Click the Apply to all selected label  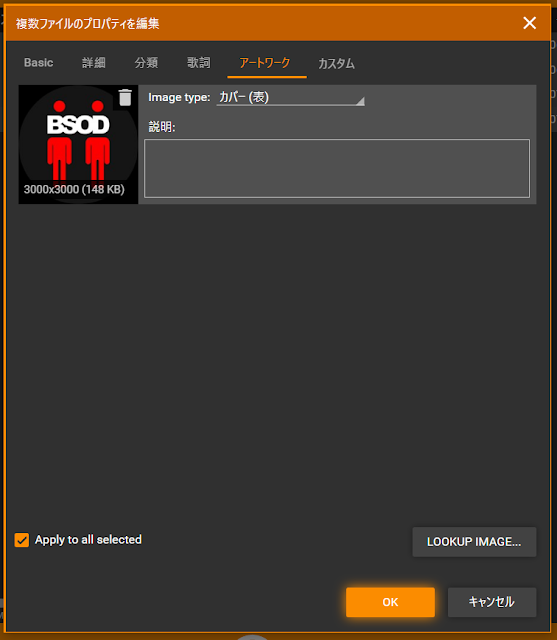pos(88,540)
